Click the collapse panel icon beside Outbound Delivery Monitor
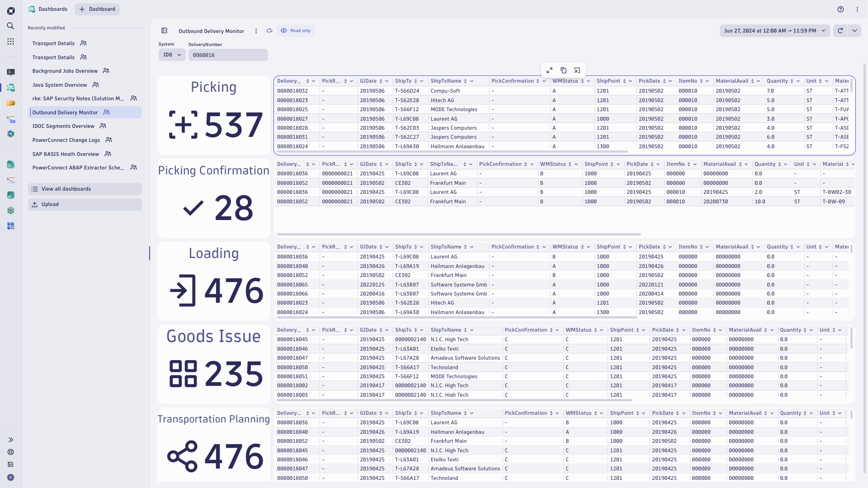868x488 pixels. pyautogui.click(x=164, y=31)
